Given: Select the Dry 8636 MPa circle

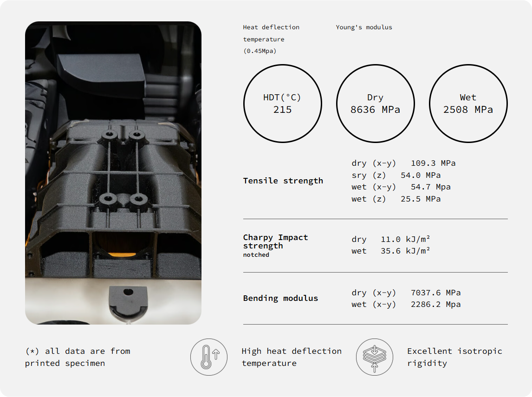Looking at the screenshot, I should pyautogui.click(x=375, y=104).
